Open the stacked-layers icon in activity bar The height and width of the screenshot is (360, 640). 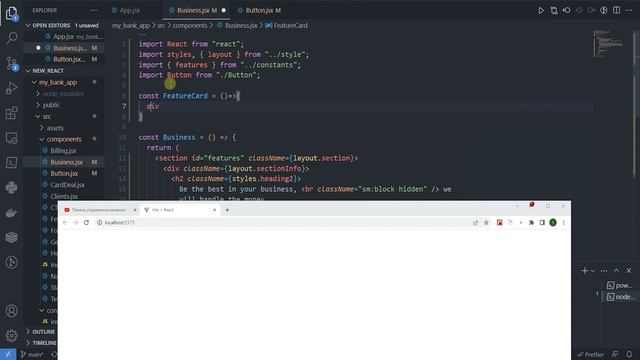pos(11,237)
